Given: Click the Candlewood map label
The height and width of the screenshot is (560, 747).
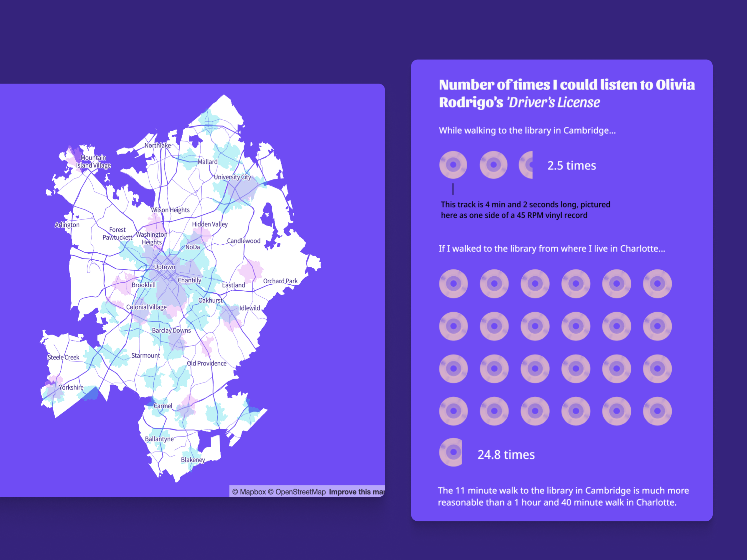Looking at the screenshot, I should pos(244,241).
